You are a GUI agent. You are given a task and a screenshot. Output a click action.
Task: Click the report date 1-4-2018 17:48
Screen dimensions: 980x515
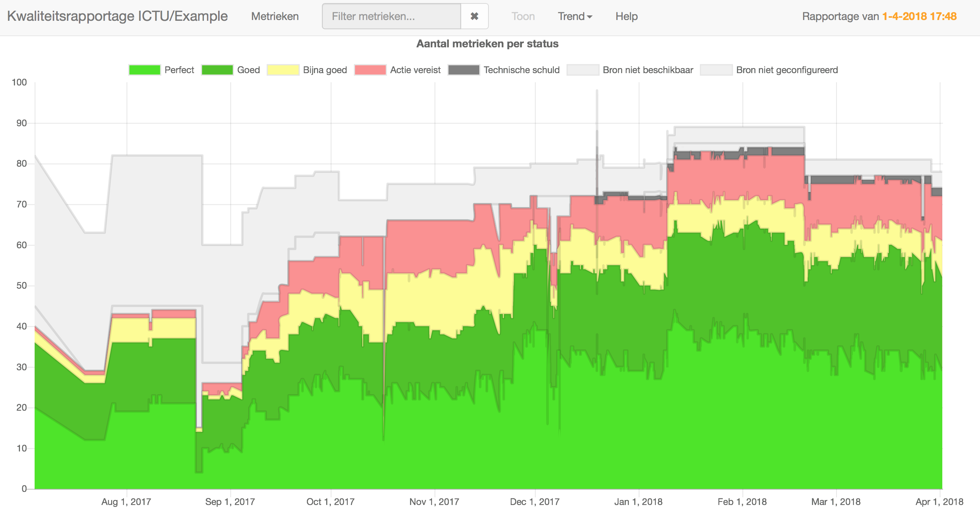pyautogui.click(x=919, y=16)
